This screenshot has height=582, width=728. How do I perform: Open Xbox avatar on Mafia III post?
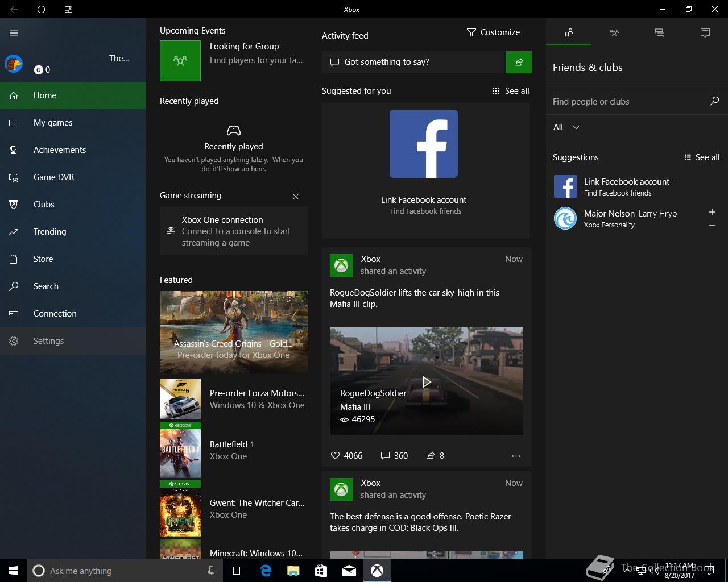341,265
